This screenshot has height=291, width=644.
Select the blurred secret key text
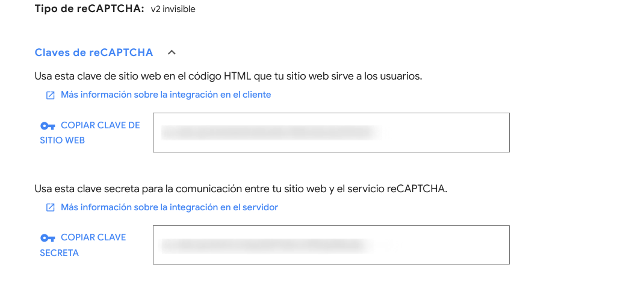pyautogui.click(x=265, y=245)
